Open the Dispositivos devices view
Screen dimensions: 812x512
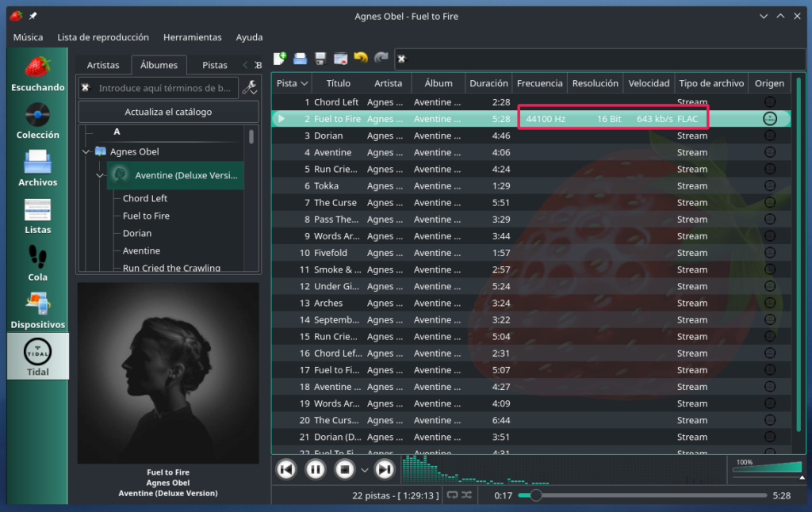[x=37, y=311]
